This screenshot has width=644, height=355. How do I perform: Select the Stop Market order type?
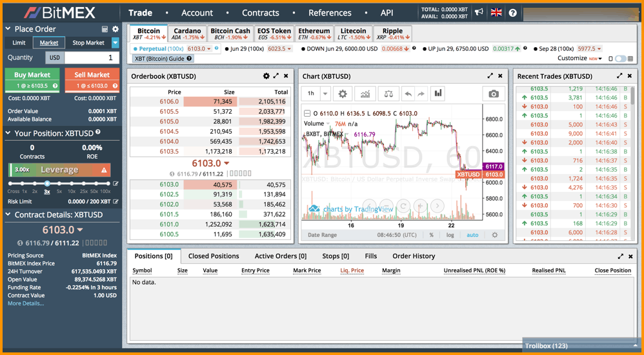pyautogui.click(x=88, y=43)
